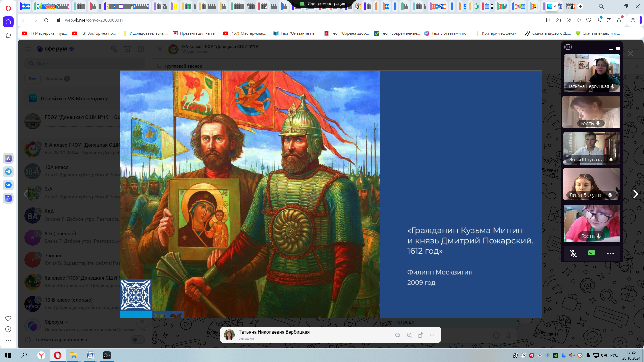Close the image viewer
644x362 pixels.
pos(630,53)
